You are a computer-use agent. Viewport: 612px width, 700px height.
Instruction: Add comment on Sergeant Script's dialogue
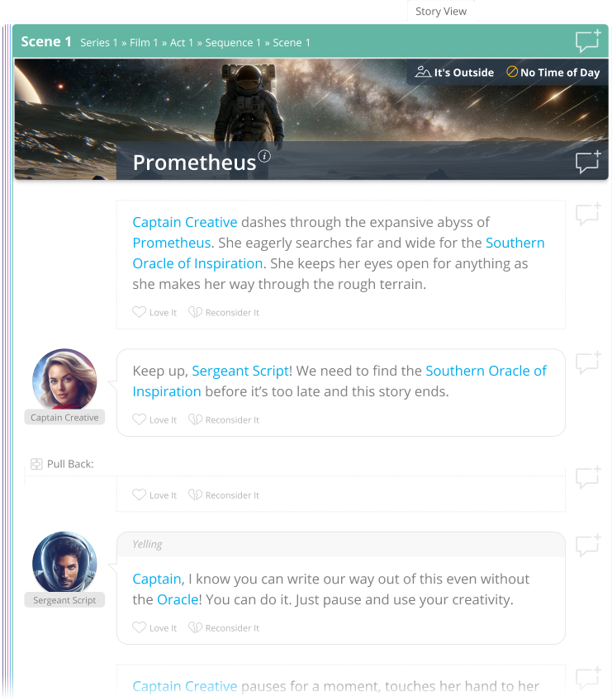(x=587, y=546)
